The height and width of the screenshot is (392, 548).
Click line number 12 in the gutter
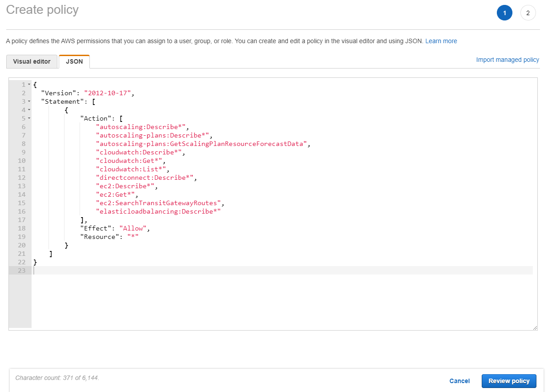22,178
